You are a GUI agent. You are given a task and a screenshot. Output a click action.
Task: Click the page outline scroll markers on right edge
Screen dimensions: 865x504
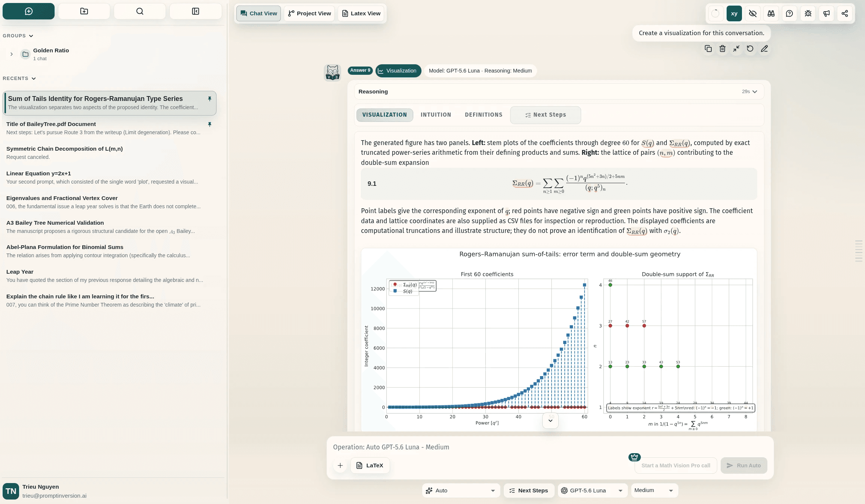[x=859, y=251]
